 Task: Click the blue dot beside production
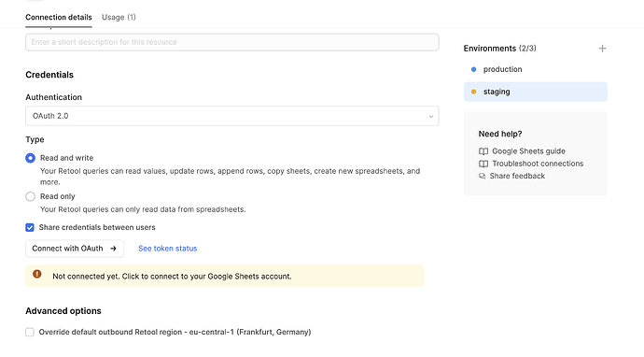(x=473, y=69)
